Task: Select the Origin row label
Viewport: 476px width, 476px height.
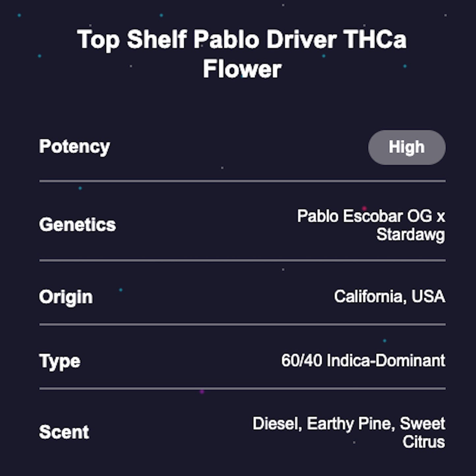Action: (x=66, y=297)
